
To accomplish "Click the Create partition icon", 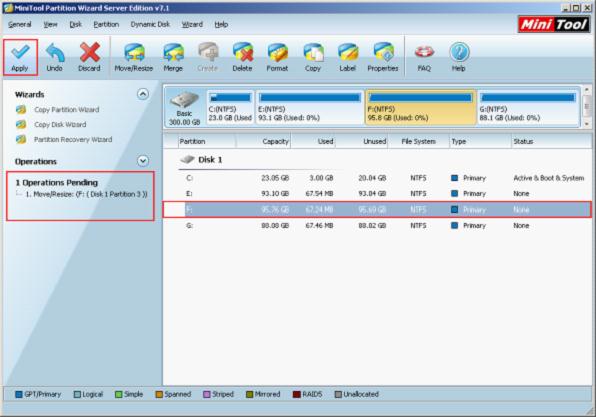I will pyautogui.click(x=208, y=57).
